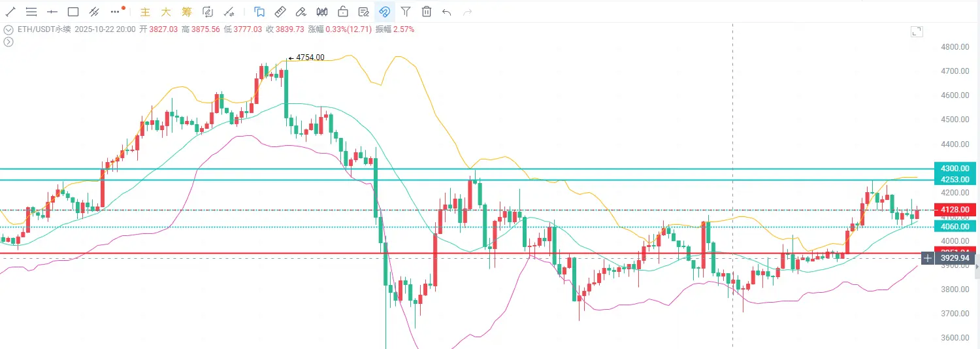
Task: Expand the second legend row chevron
Action: (x=8, y=42)
